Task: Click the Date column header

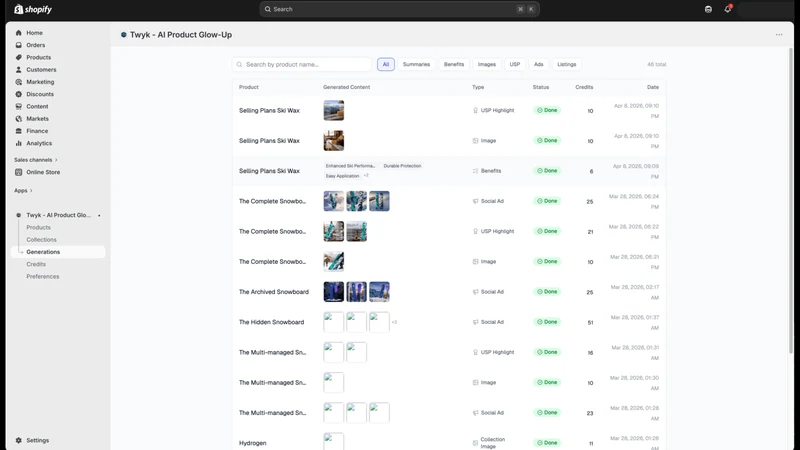Action: [653, 87]
